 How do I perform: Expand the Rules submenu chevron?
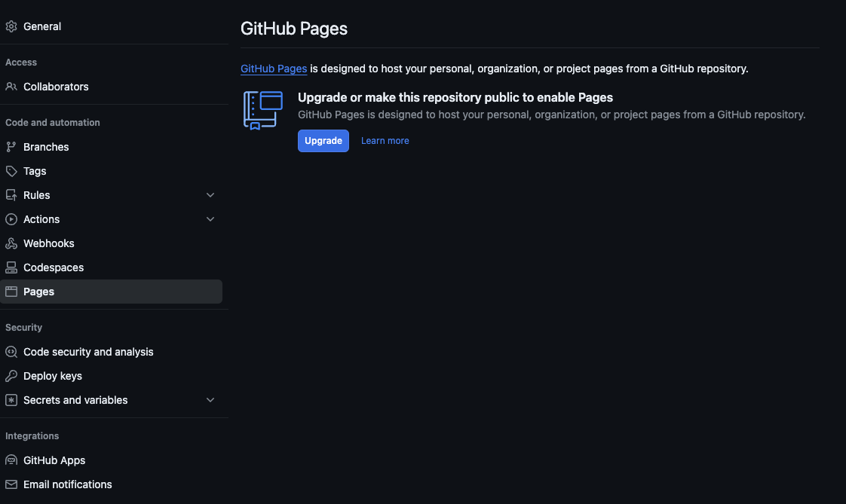tap(210, 195)
